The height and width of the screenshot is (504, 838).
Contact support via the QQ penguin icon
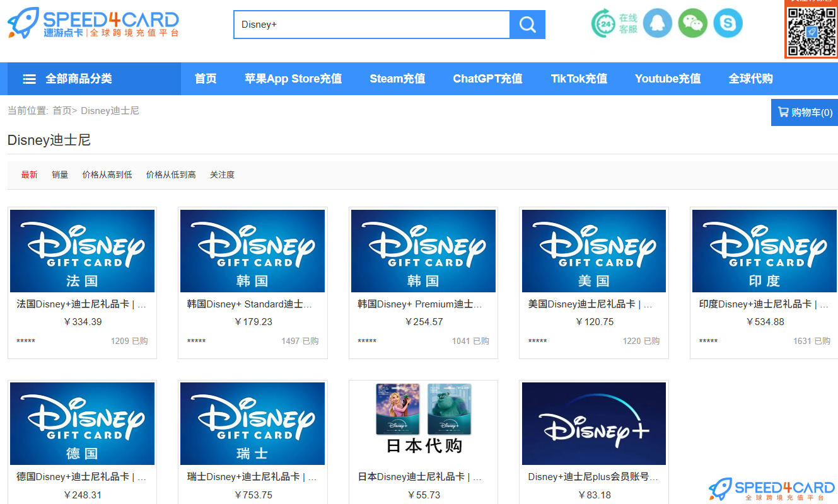pos(658,23)
